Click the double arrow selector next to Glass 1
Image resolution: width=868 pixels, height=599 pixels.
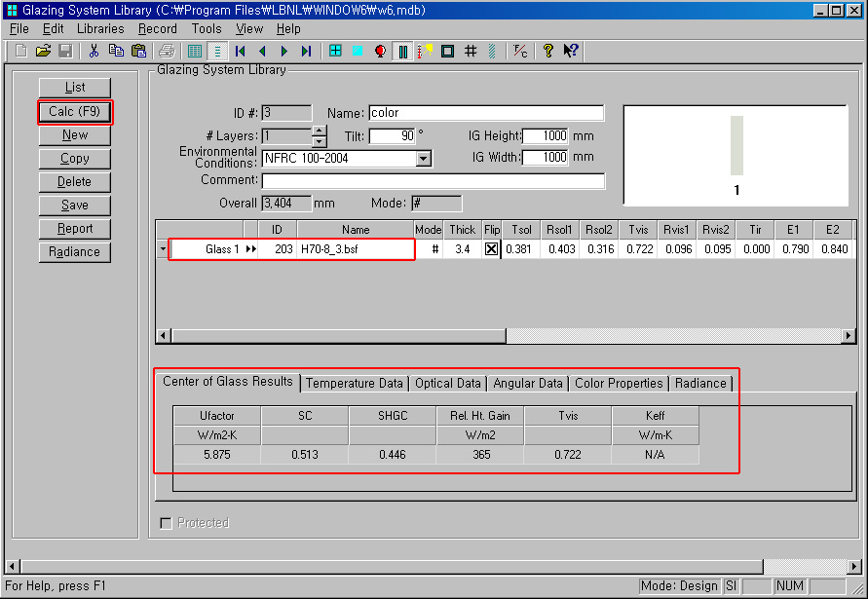click(250, 249)
